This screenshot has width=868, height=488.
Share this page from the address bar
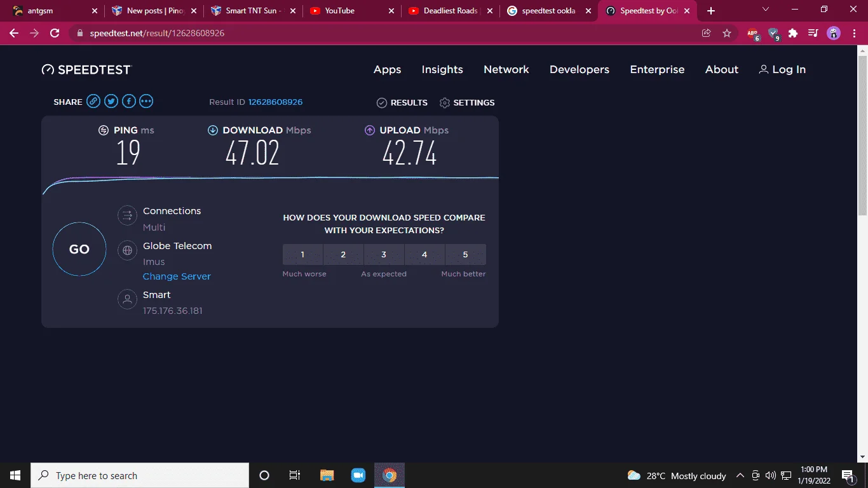point(706,33)
